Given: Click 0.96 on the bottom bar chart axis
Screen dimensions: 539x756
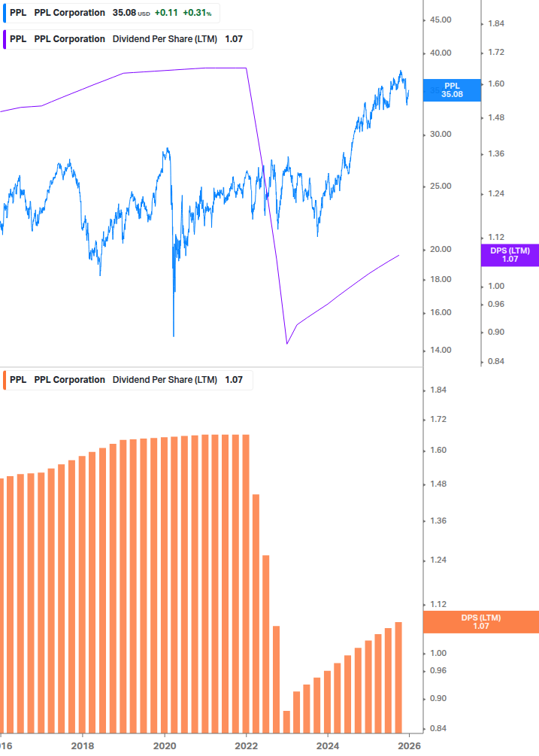Looking at the screenshot, I should 438,671.
